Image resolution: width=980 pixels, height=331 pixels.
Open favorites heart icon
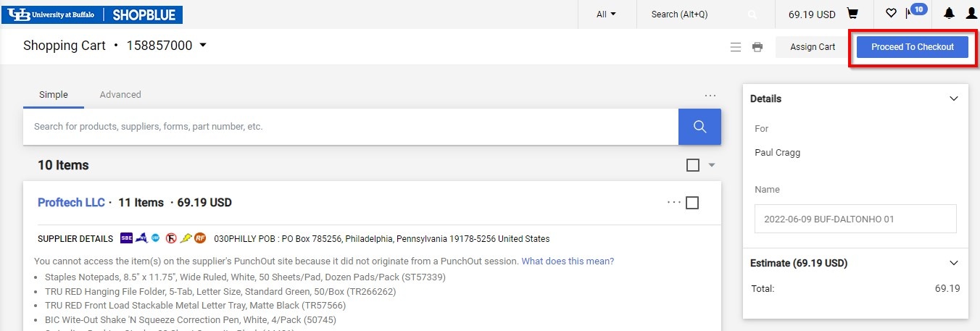coord(891,14)
